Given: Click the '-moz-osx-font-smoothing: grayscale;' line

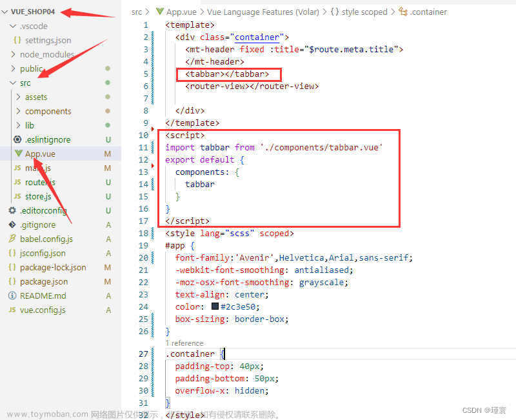Looking at the screenshot, I should click(262, 283).
